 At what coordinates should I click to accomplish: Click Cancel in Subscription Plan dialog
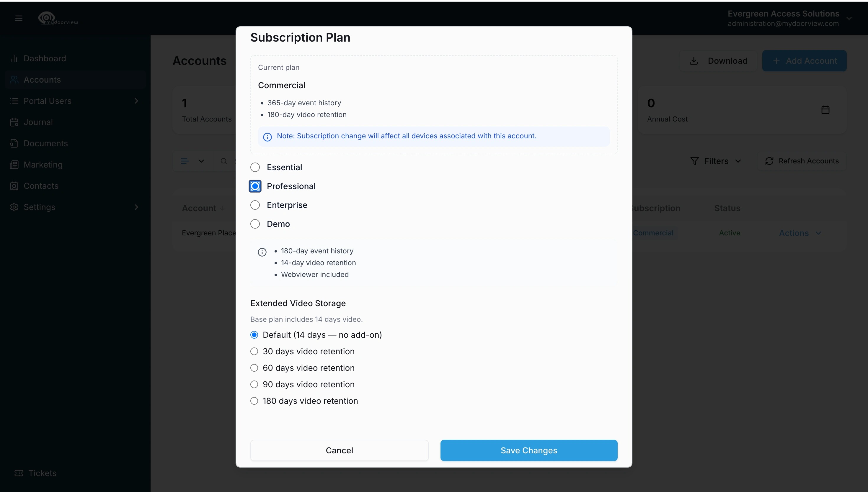pyautogui.click(x=339, y=450)
